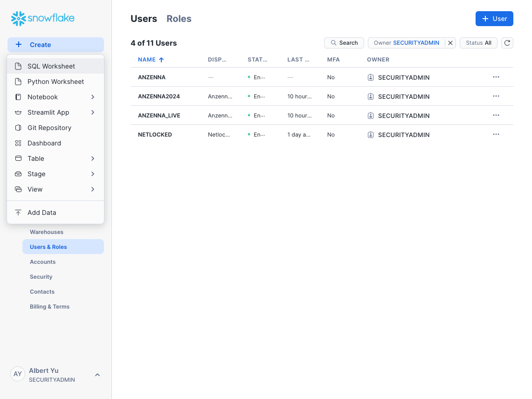Screen dimensions: 532x399
Task: Select SQL Worksheet from Create menu
Action: [51, 66]
